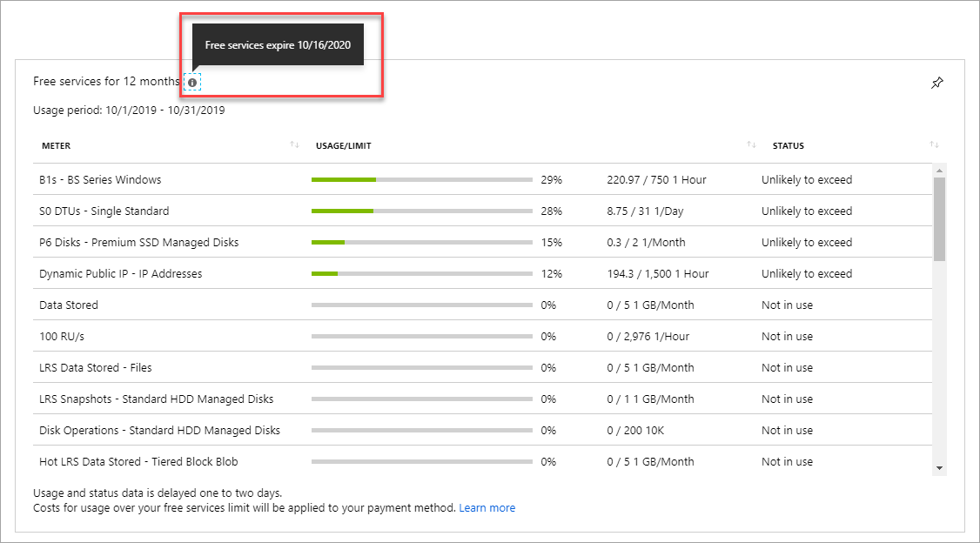This screenshot has height=543, width=980.
Task: Open the Learn more link
Action: 487,507
